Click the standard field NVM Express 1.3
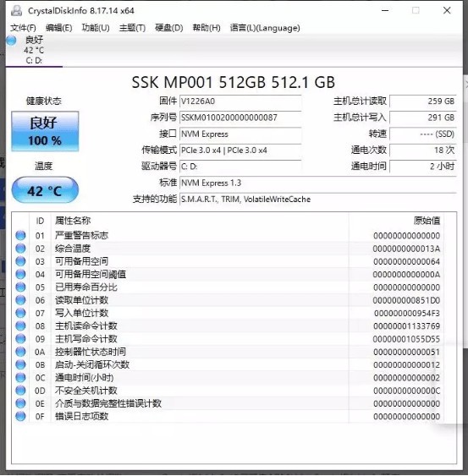The image size is (468, 476). coord(318,183)
